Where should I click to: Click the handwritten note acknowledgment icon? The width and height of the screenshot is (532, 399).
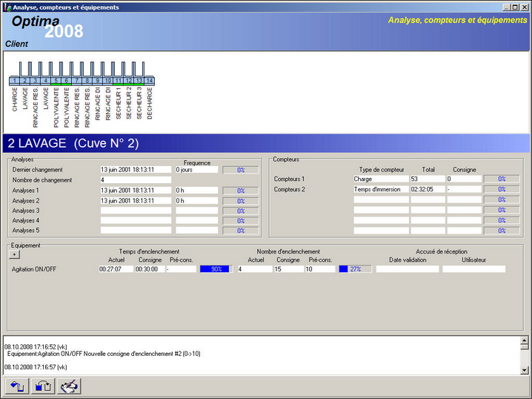pos(69,386)
